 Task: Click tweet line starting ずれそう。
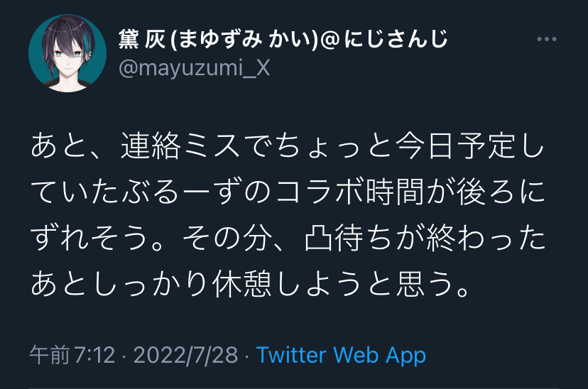pyautogui.click(x=287, y=238)
